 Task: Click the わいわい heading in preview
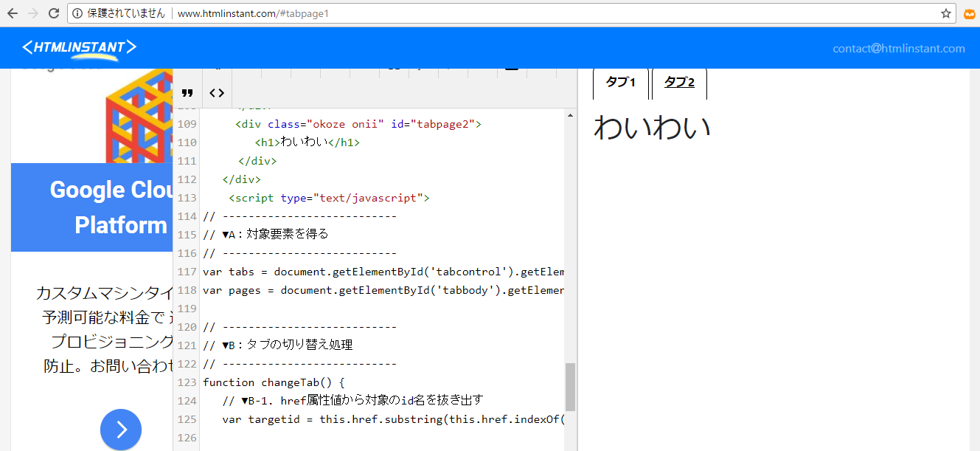click(652, 128)
